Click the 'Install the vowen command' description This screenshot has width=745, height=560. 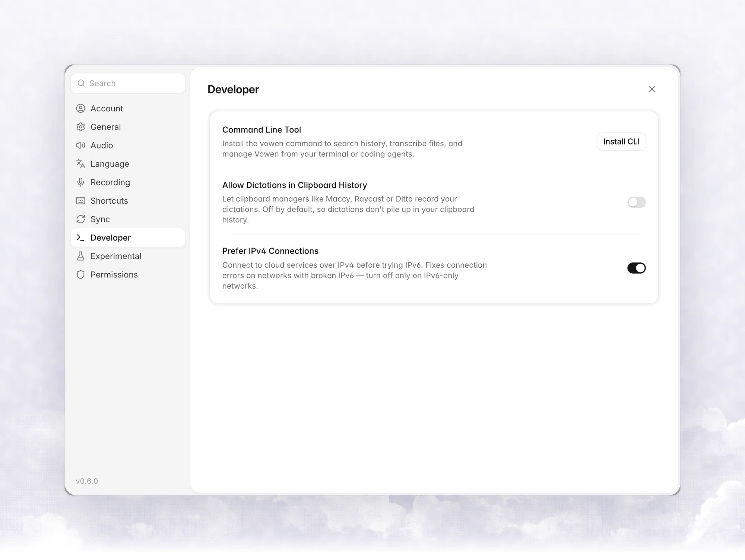click(x=342, y=149)
